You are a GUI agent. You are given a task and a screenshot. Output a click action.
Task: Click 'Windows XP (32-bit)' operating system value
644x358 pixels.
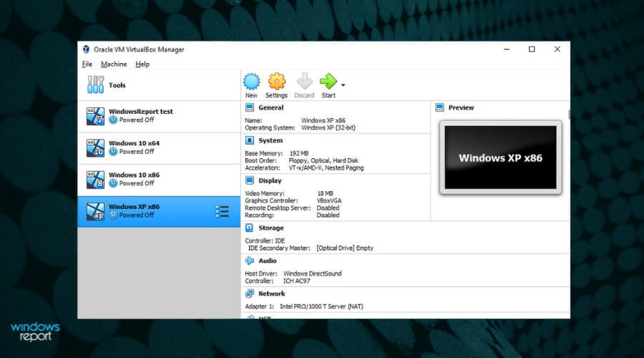pos(328,128)
